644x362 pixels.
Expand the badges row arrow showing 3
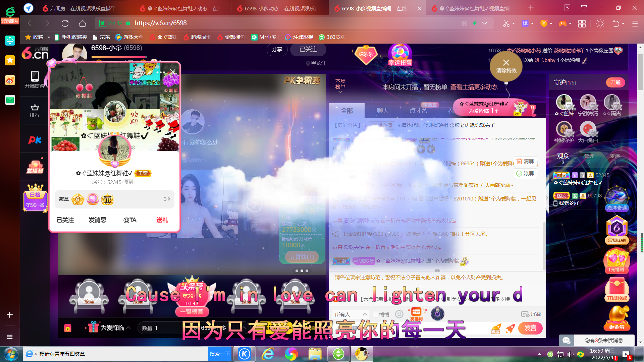click(167, 199)
